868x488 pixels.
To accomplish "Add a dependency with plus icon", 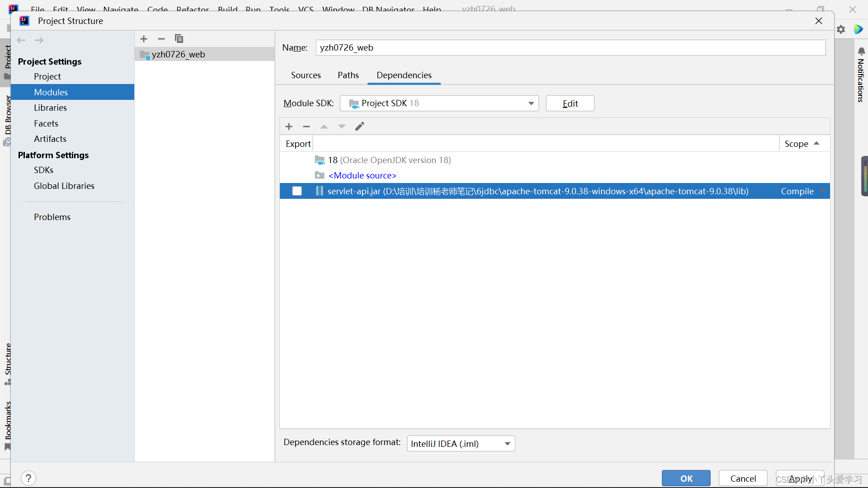I will point(289,127).
